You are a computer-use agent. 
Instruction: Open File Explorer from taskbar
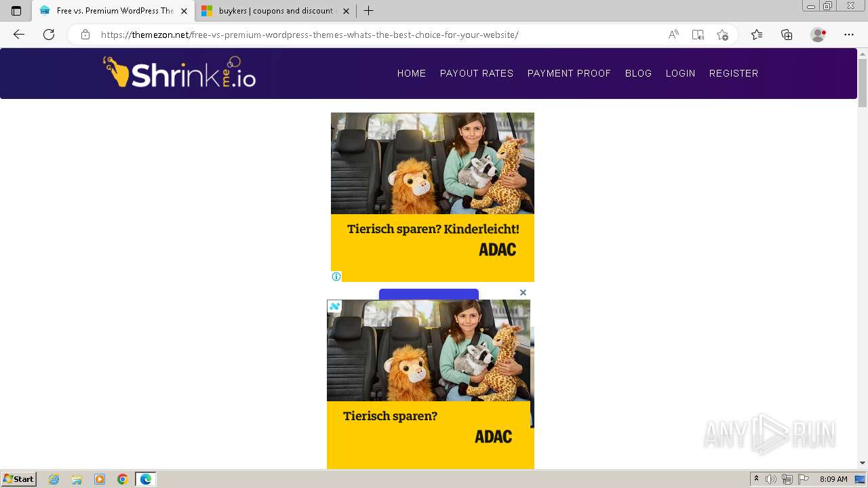(77, 479)
